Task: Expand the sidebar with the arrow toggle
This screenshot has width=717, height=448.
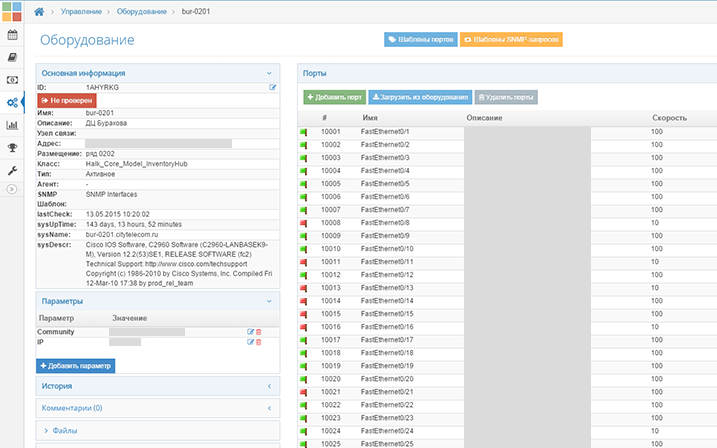Action: (x=12, y=189)
